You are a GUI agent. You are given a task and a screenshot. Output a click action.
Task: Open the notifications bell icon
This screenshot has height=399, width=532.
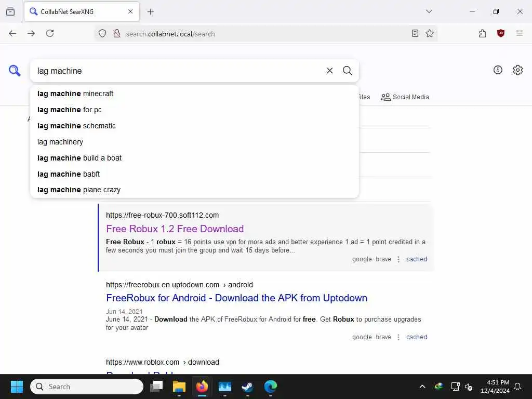(x=518, y=387)
